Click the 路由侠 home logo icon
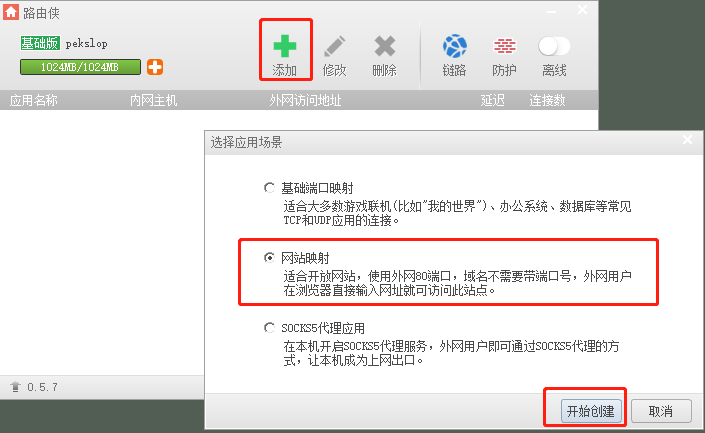 tap(10, 12)
